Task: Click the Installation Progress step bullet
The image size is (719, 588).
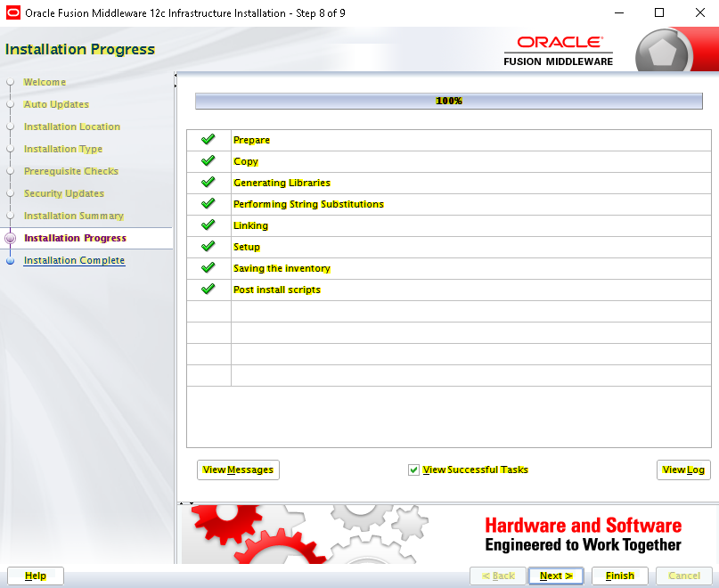Action: [10, 238]
